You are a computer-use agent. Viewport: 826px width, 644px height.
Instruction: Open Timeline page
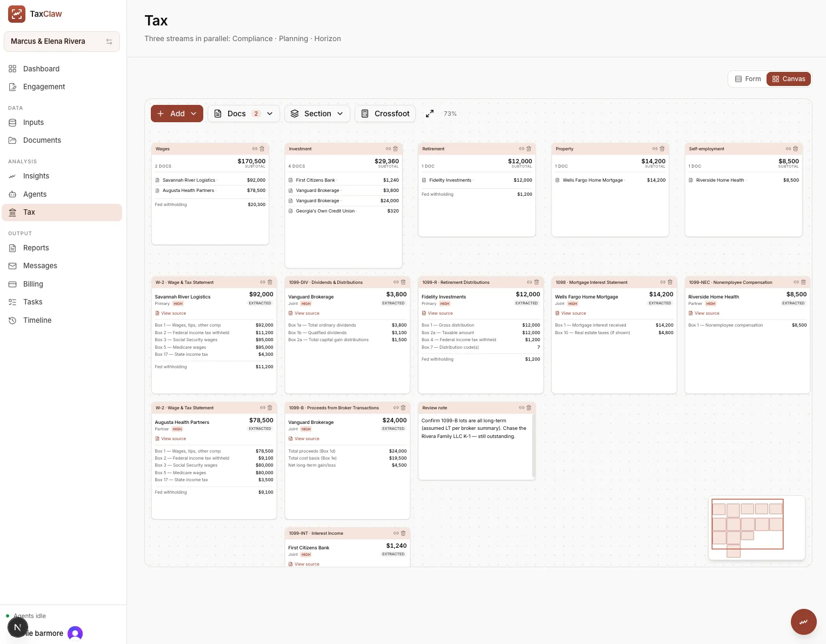(62, 320)
